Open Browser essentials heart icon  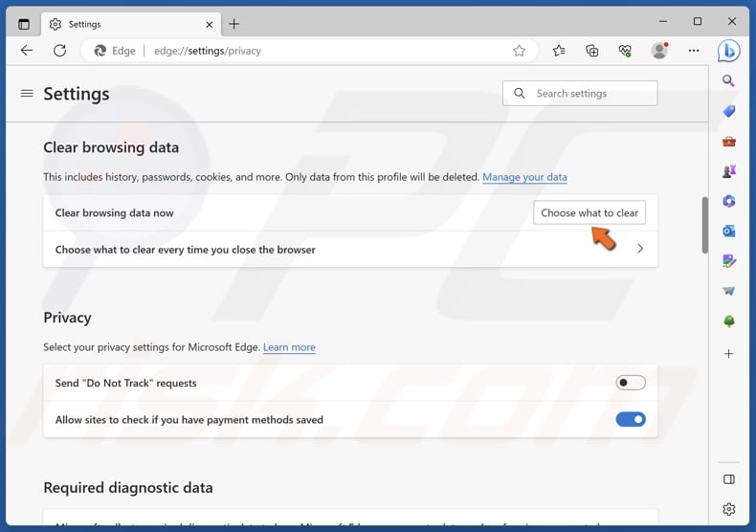coord(625,51)
